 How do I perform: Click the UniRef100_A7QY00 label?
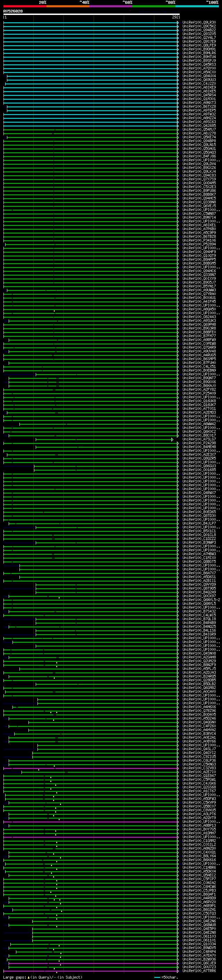[x=199, y=68]
